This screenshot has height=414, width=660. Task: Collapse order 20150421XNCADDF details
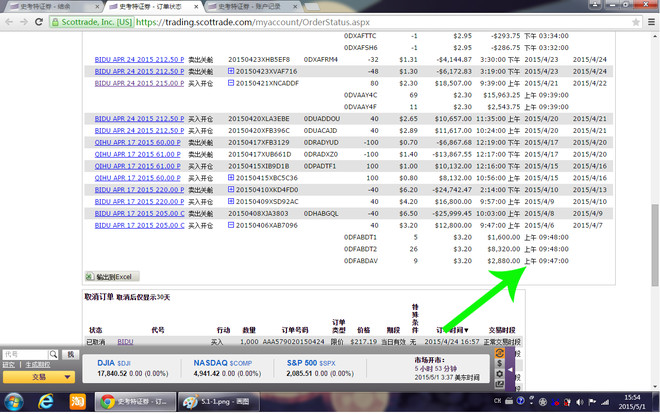click(231, 83)
